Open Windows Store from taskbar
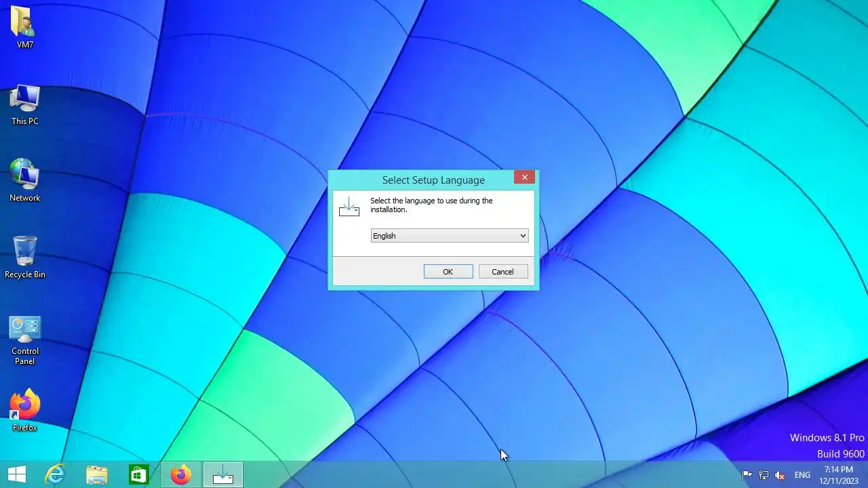Screen dimensions: 868x488 (138, 474)
